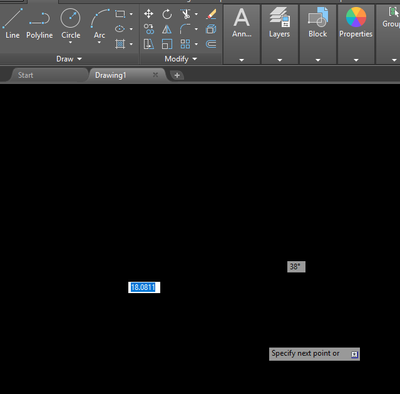Select the Line drawing tool
Image resolution: width=400 pixels, height=394 pixels.
pyautogui.click(x=12, y=23)
